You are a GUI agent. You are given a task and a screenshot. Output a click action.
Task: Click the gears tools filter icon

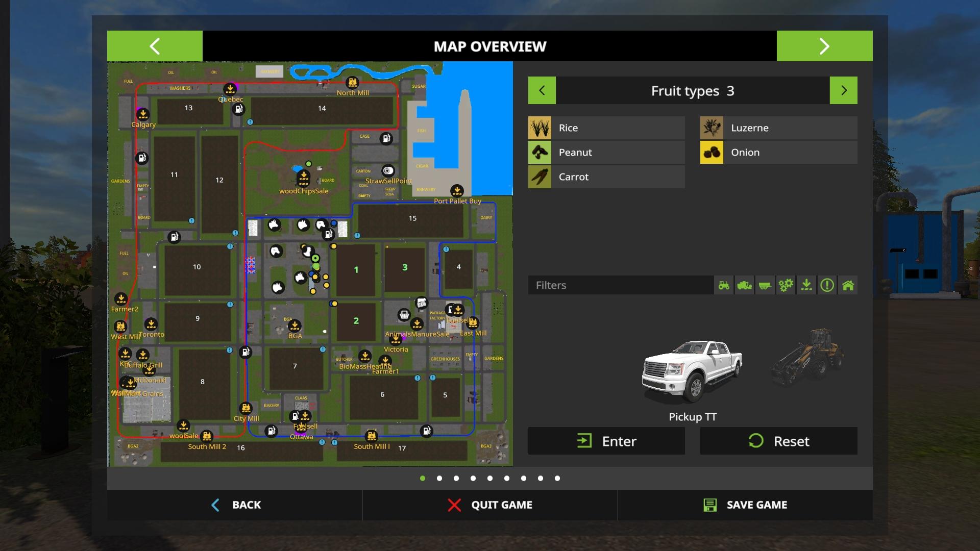[x=786, y=285]
